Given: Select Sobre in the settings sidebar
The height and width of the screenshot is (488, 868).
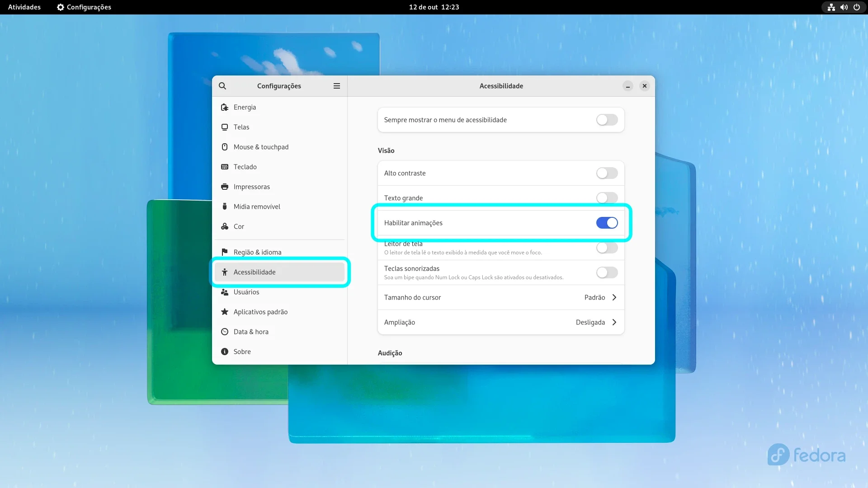Looking at the screenshot, I should point(279,352).
